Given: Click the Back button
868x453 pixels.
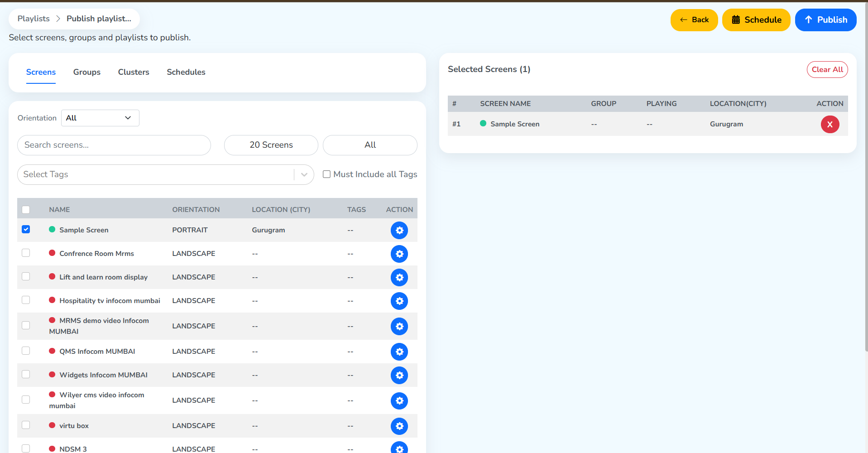Looking at the screenshot, I should pos(694,20).
